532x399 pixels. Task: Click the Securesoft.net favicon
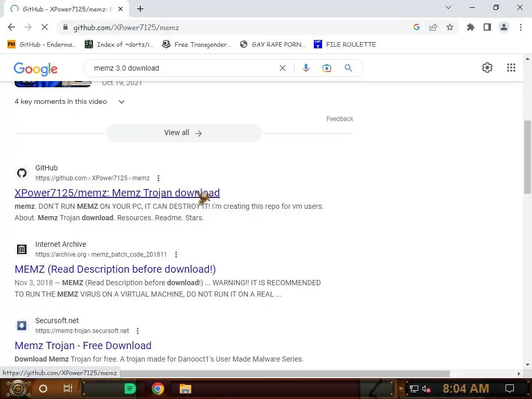[x=22, y=326]
